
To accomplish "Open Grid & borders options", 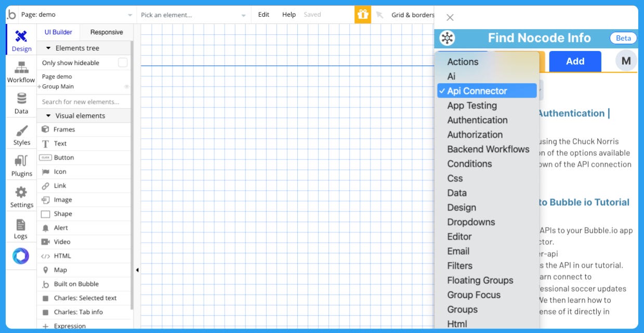I will coord(413,15).
